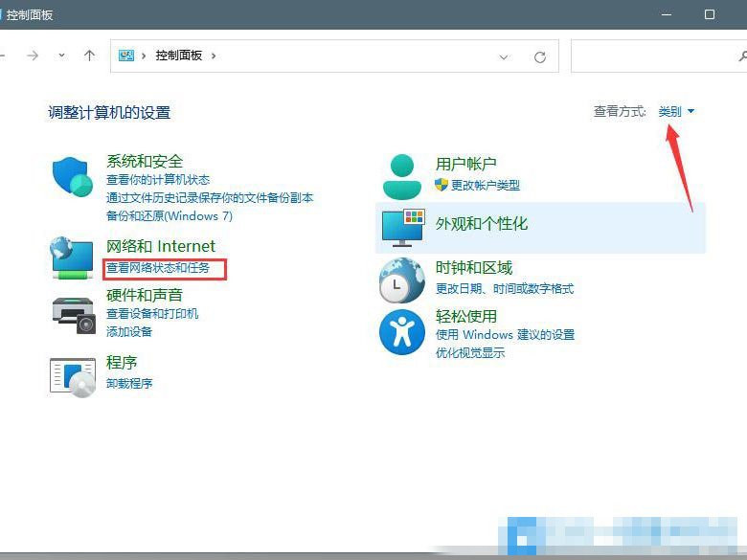Navigate up one level with up arrow

(89, 56)
